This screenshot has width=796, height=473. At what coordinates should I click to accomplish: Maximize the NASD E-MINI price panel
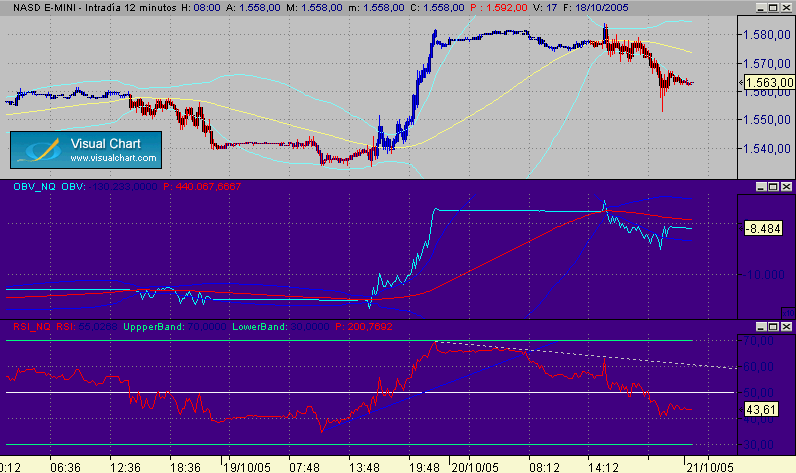[x=773, y=8]
